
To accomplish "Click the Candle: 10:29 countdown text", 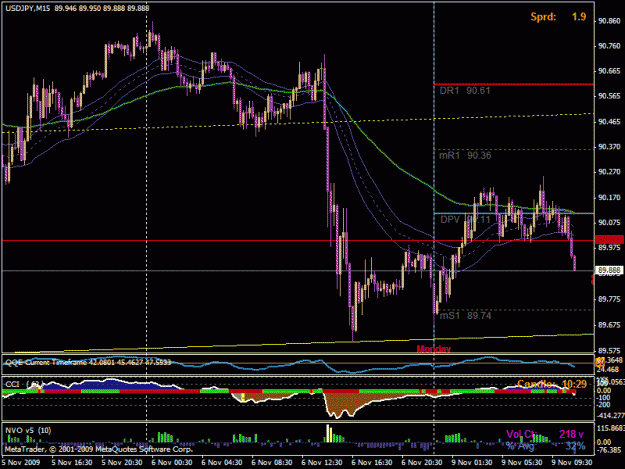I will coord(552,384).
